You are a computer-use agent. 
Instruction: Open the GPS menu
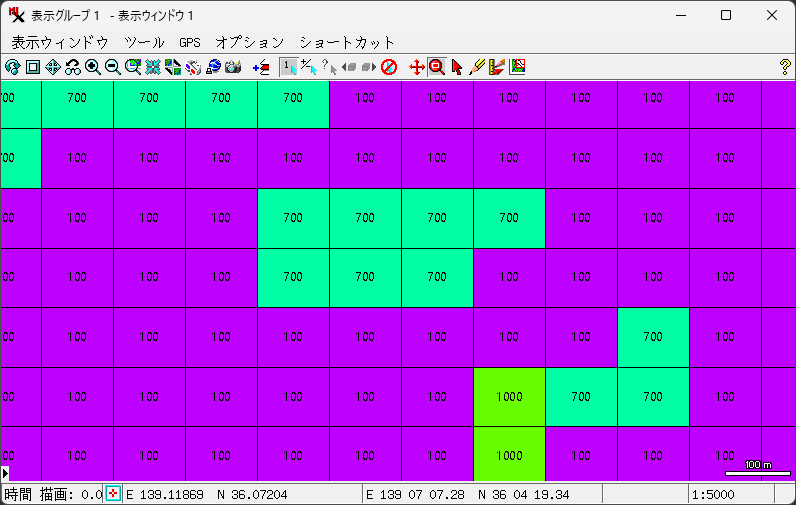coord(190,42)
